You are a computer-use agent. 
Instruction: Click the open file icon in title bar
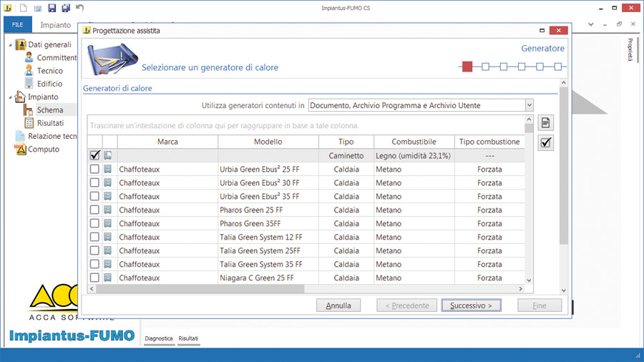coord(37,8)
